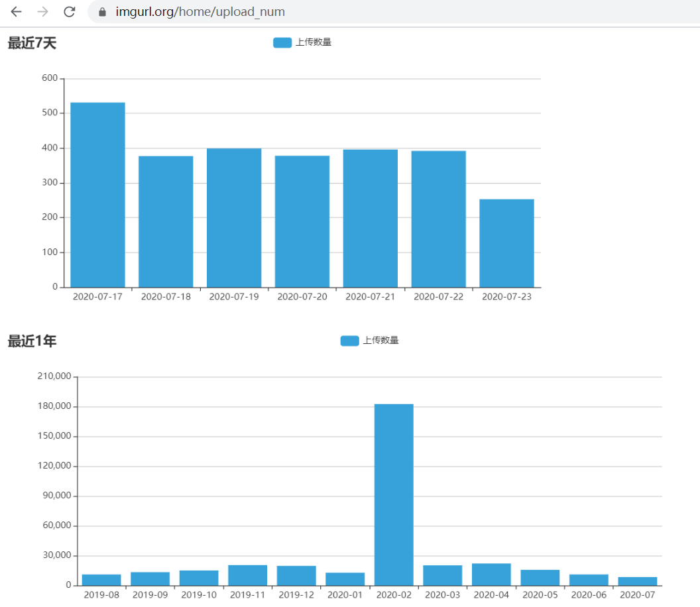
Task: Click the tall 2020-02 monthly bar
Action: 394,494
